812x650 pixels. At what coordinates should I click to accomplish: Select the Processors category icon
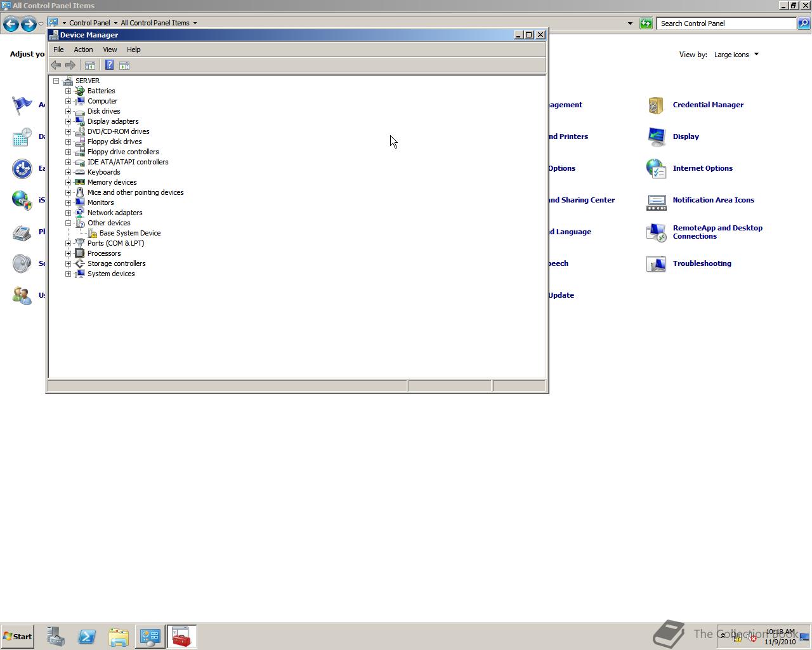(x=80, y=253)
